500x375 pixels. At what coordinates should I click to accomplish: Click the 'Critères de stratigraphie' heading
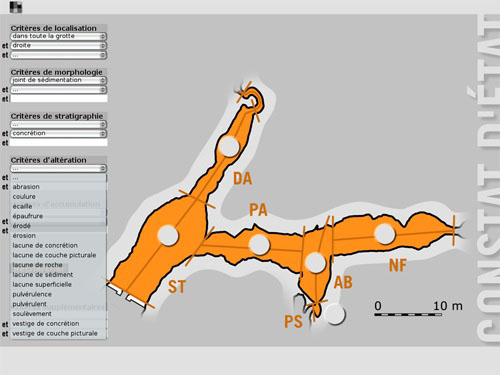pos(57,116)
